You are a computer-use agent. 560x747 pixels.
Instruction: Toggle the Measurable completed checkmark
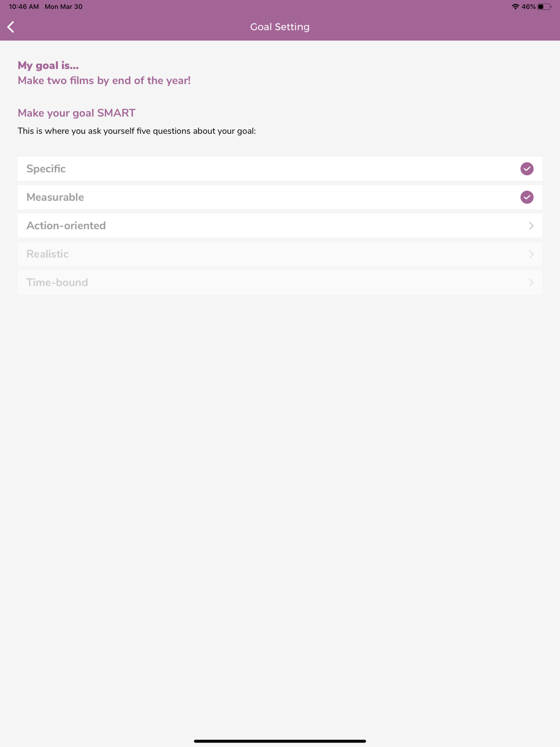[526, 197]
